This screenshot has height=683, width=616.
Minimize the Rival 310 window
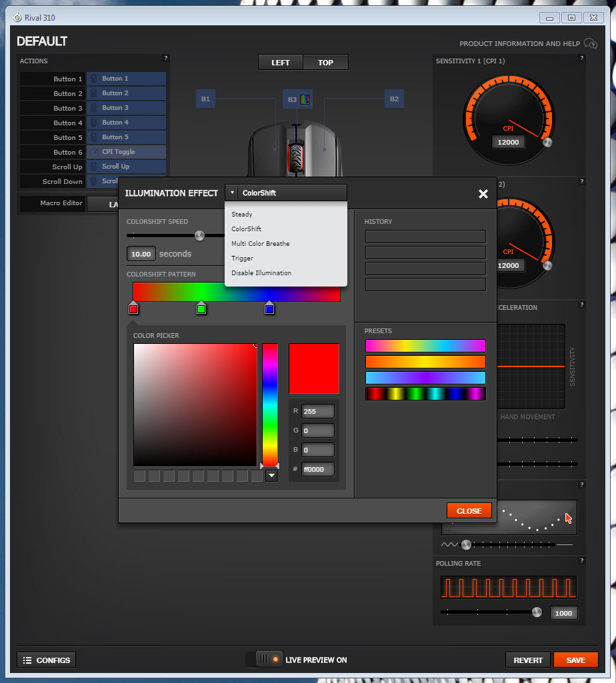pos(550,18)
